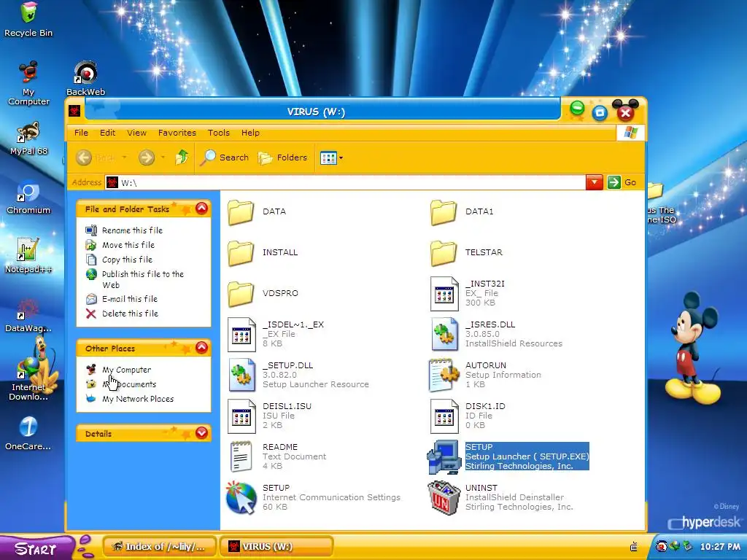This screenshot has height=560, width=747.
Task: Open the Favorites menu
Action: point(177,133)
